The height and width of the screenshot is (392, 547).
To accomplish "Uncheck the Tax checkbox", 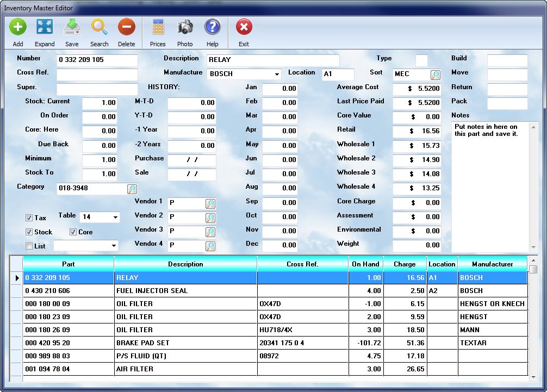I will point(29,218).
